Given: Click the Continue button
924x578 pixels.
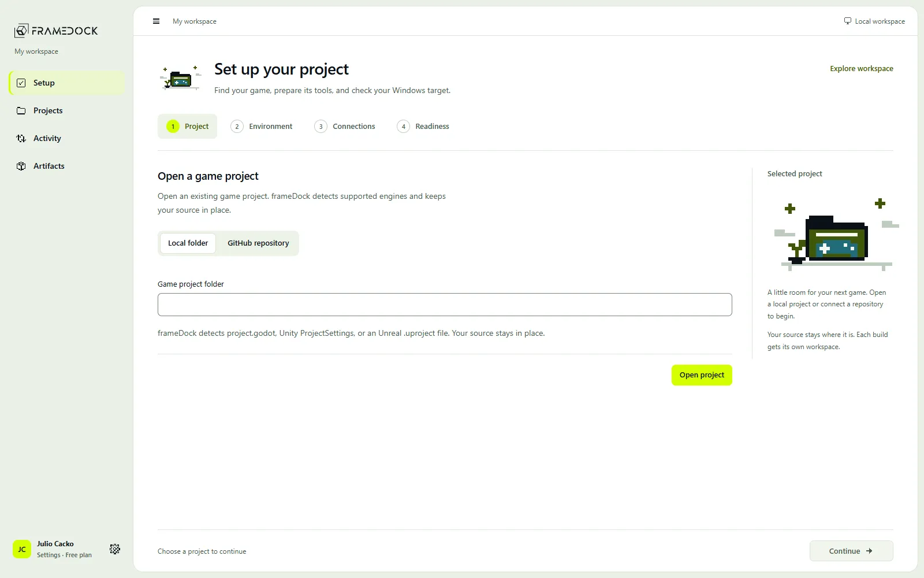Looking at the screenshot, I should click(851, 551).
